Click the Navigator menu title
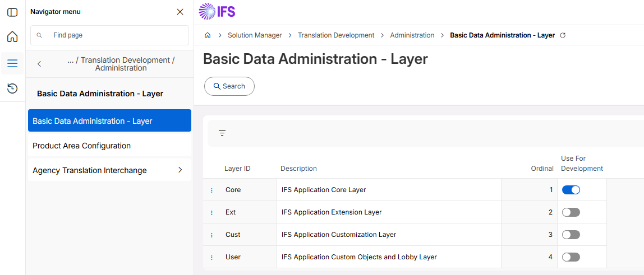The height and width of the screenshot is (275, 644). click(x=56, y=12)
